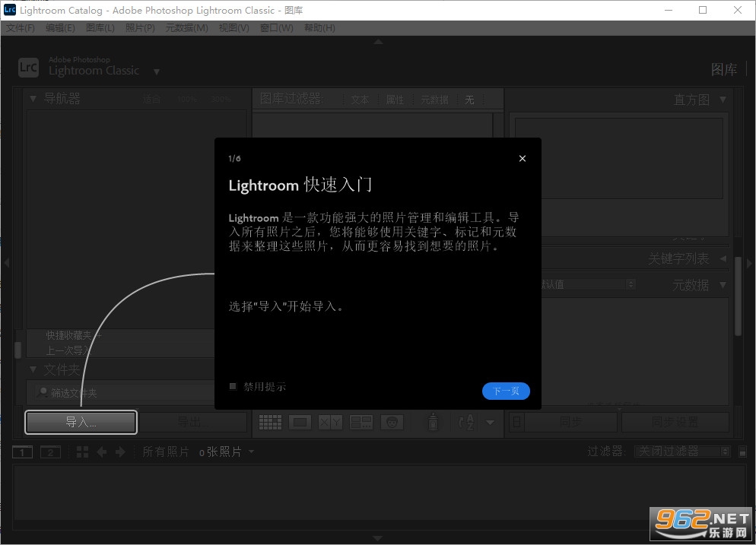This screenshot has width=756, height=545.
Task: Expand the 关键字列表 panel triangle
Action: click(723, 258)
